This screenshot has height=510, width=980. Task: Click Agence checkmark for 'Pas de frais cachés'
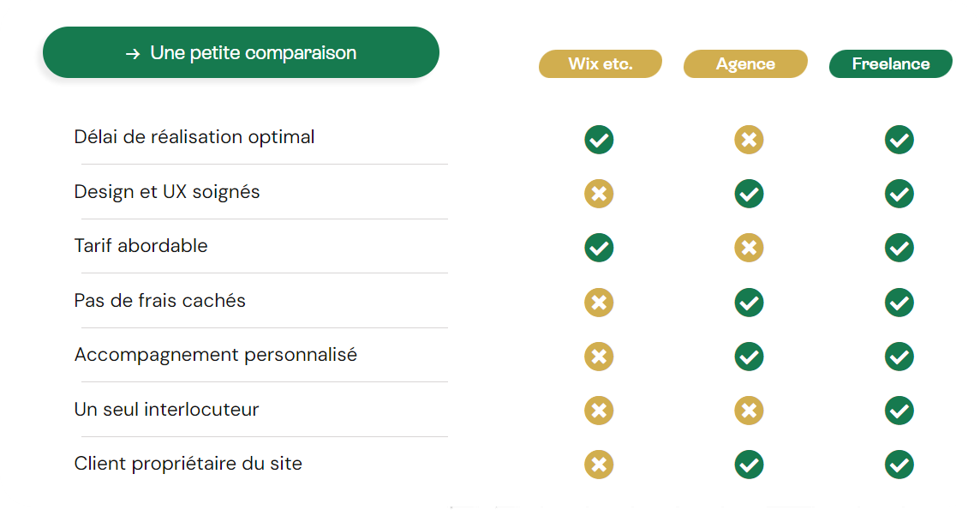pyautogui.click(x=749, y=303)
